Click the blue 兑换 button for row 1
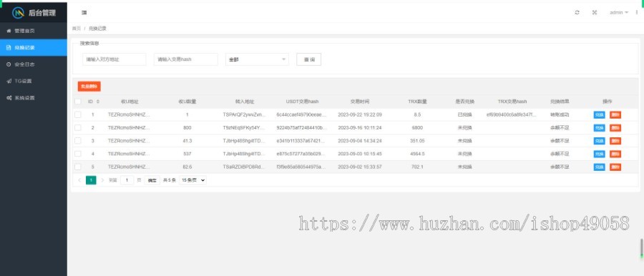Viewport: 644px width, 276px height. 599,114
